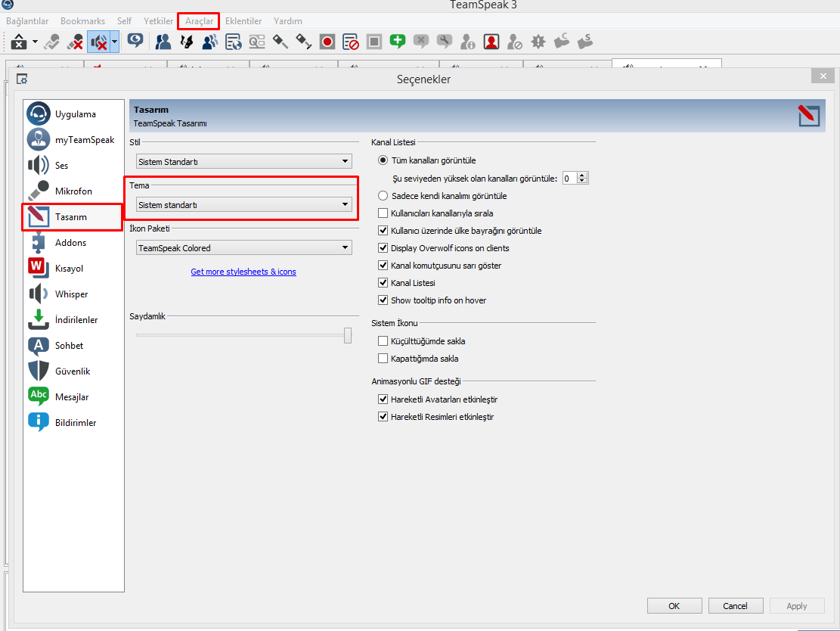This screenshot has width=840, height=631.
Task: Click the puzzle piece C icon
Action: click(562, 42)
